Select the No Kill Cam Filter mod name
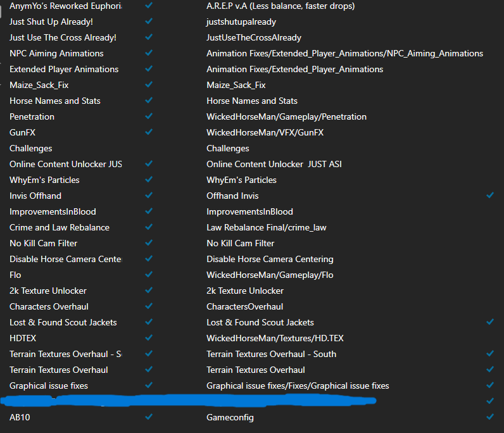 tap(43, 243)
